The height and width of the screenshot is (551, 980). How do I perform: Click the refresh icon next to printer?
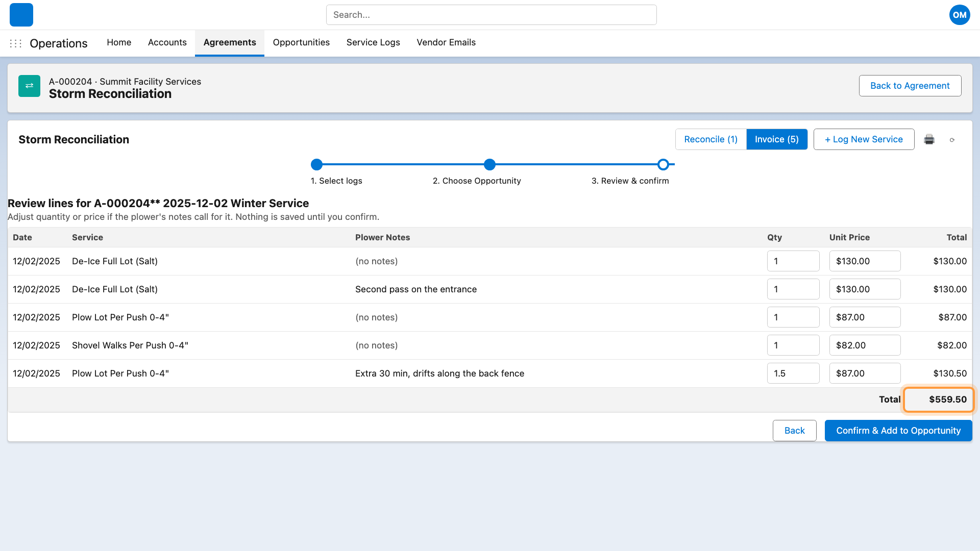point(952,140)
